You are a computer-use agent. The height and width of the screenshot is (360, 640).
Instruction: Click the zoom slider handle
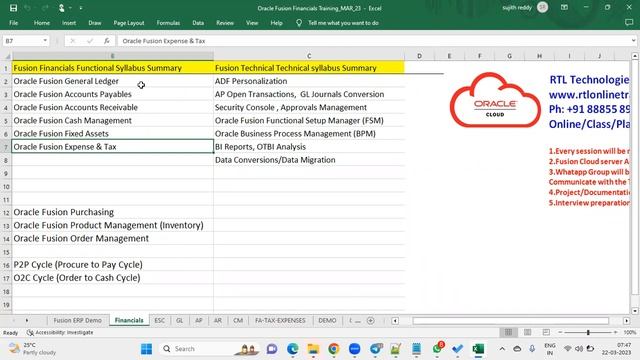pos(588,333)
